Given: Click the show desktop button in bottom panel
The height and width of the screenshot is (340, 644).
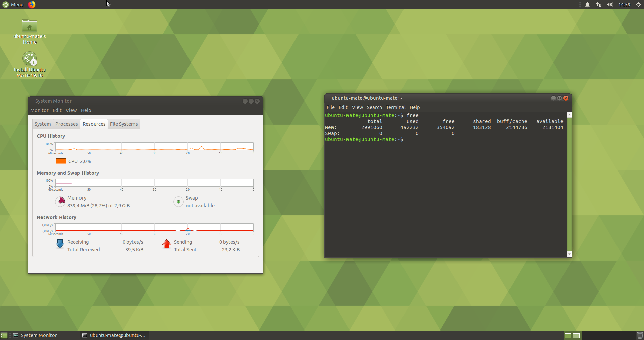Looking at the screenshot, I should (x=4, y=335).
